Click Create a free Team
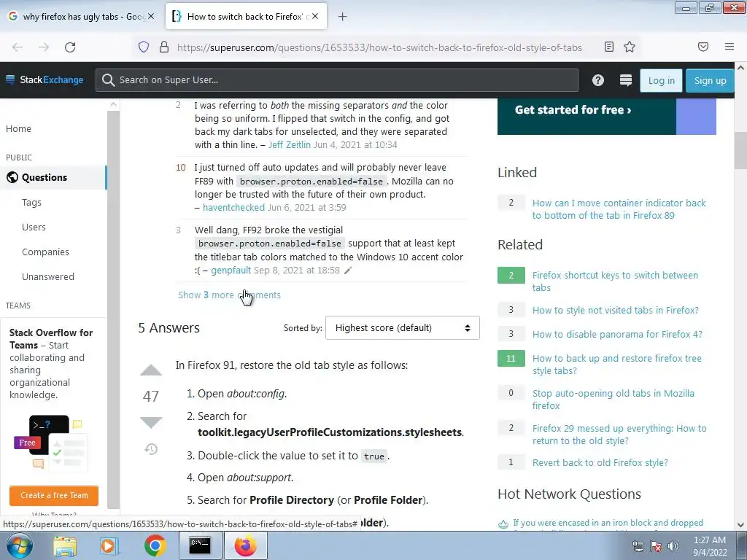The width and height of the screenshot is (747, 560). coord(54,495)
